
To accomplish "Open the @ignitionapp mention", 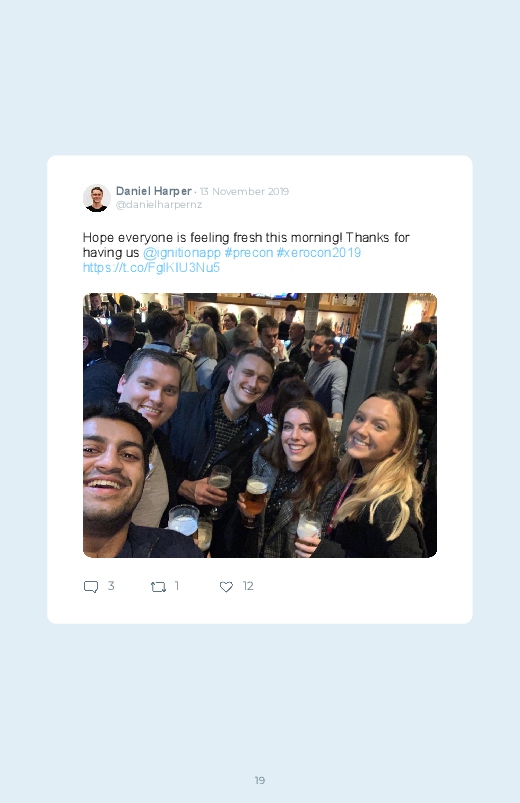I will coord(182,252).
